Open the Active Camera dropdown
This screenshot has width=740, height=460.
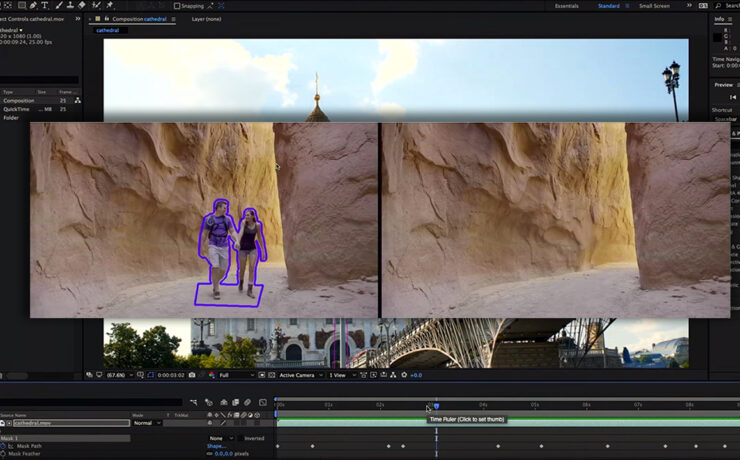point(301,375)
